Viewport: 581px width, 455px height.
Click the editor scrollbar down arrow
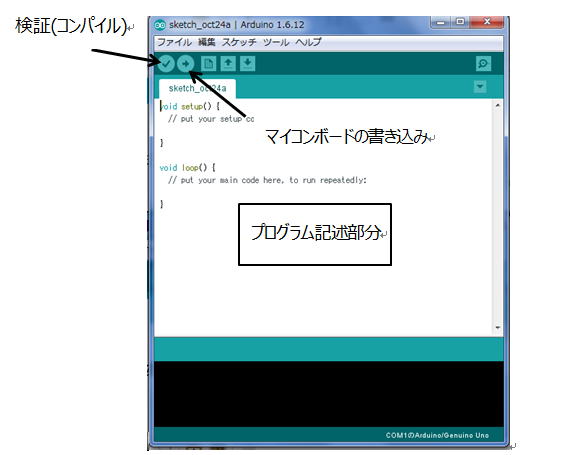click(x=498, y=328)
